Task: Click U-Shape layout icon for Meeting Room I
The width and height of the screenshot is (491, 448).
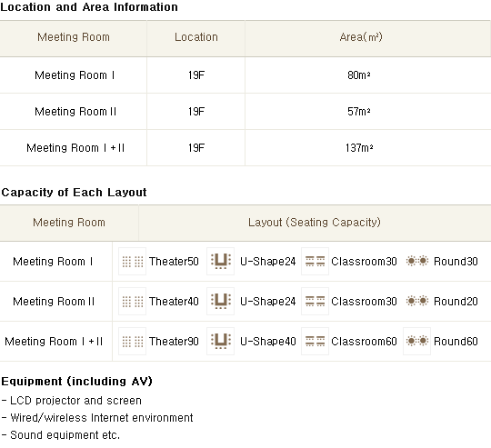Action: (x=220, y=262)
